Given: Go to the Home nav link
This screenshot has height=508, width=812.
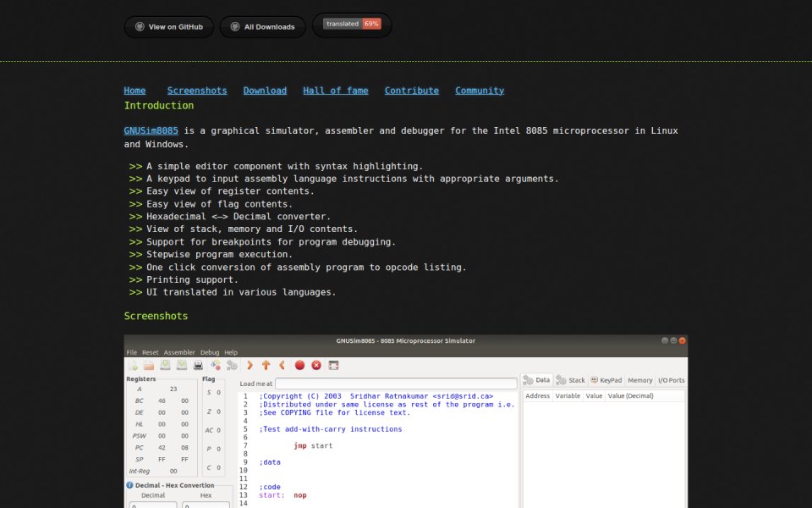Looking at the screenshot, I should [134, 91].
